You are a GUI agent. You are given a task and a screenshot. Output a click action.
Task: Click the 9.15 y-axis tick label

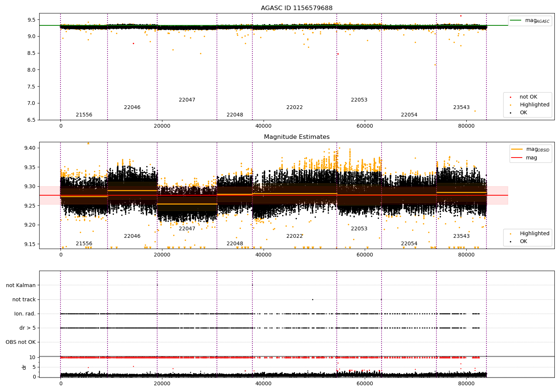click(x=30, y=244)
